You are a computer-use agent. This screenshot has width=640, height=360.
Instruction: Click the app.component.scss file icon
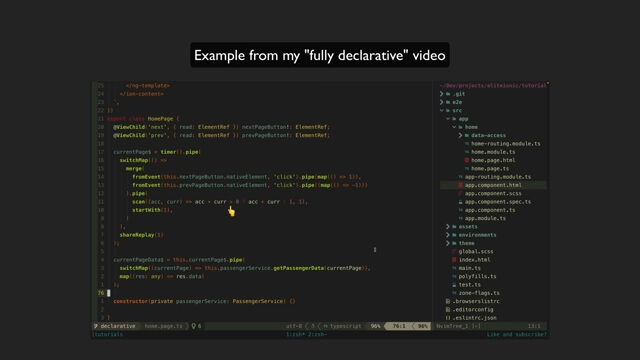pyautogui.click(x=460, y=193)
